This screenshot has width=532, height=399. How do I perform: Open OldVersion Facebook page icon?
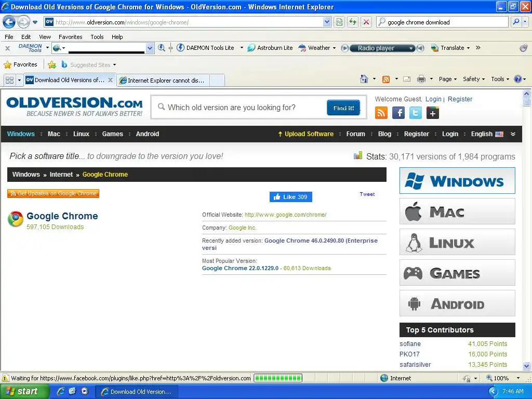click(398, 113)
